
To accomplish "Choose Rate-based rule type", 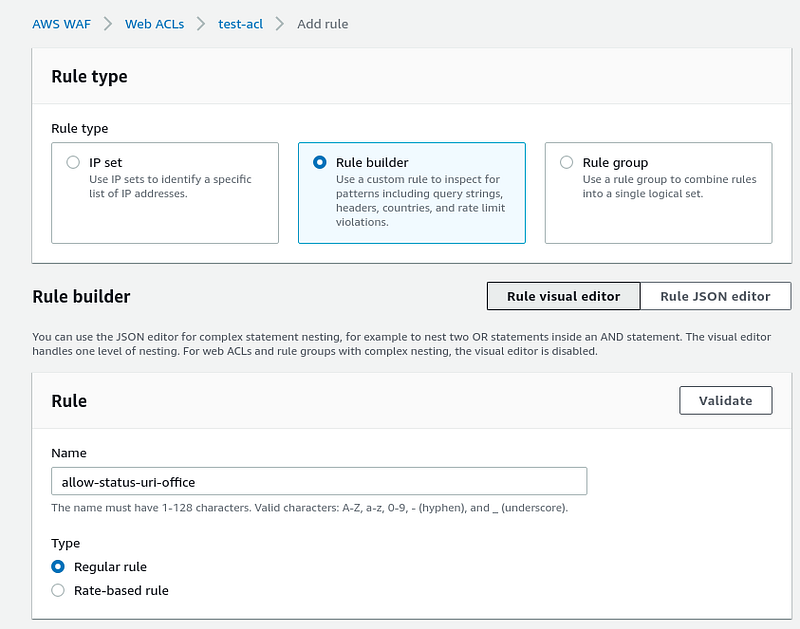I will pos(58,590).
